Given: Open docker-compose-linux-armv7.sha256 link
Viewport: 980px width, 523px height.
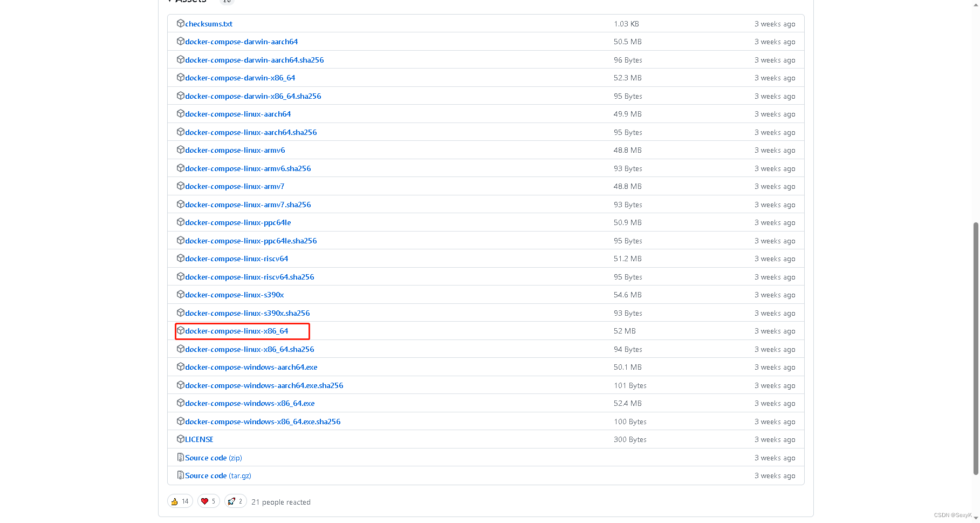Looking at the screenshot, I should pos(248,205).
